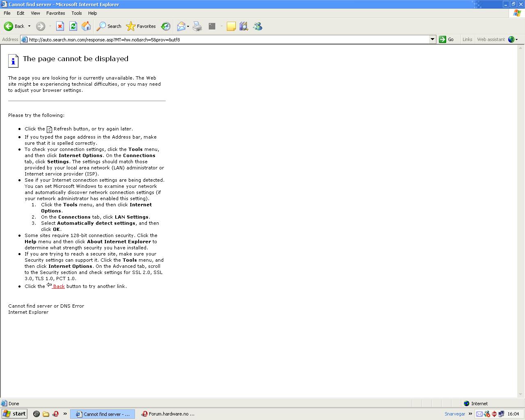Click the Internet zone status indicator
The image size is (525, 420).
476,404
